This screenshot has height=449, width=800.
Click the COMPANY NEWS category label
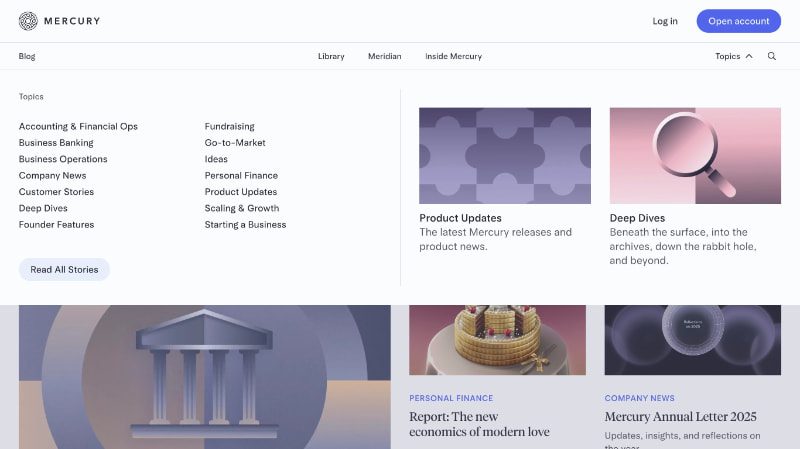coord(640,398)
